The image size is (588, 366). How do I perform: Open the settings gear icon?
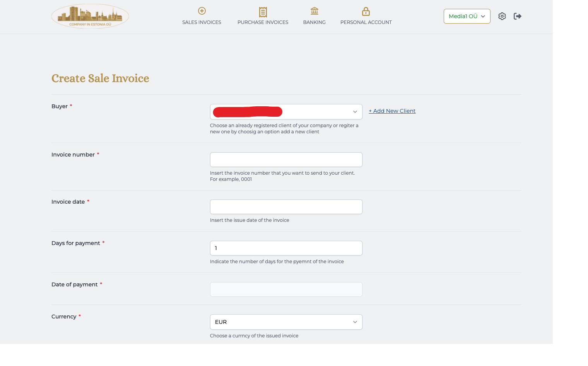coord(502,16)
